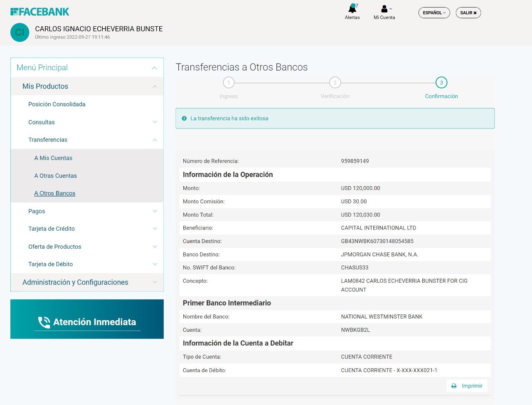
Task: Select A Mis Cuentas transfer option
Action: pos(53,158)
